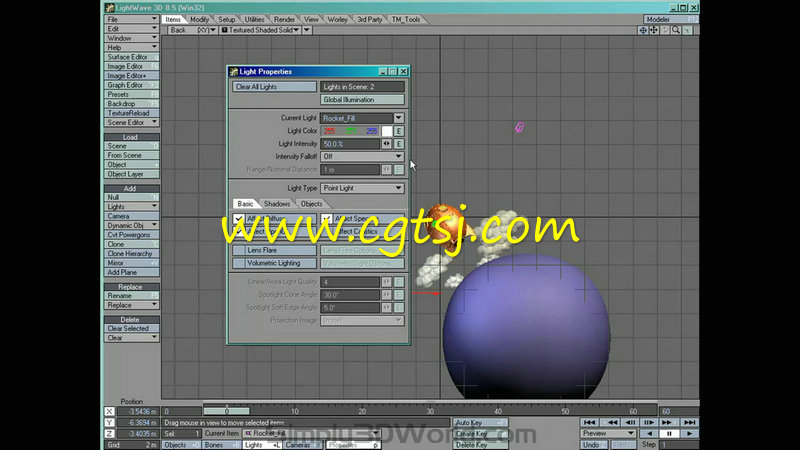Toggle the Affect Diffuse checkbox
Viewport: 800px width, 450px height.
click(x=238, y=219)
